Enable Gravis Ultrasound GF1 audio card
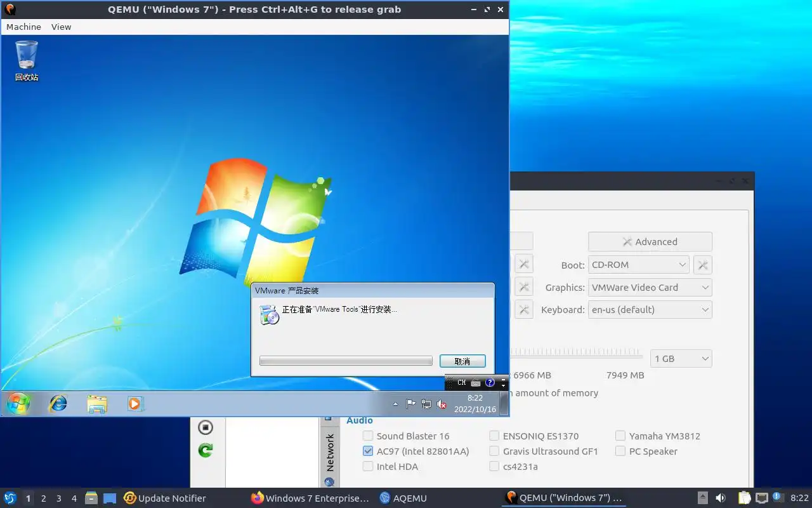812x508 pixels. point(544,451)
